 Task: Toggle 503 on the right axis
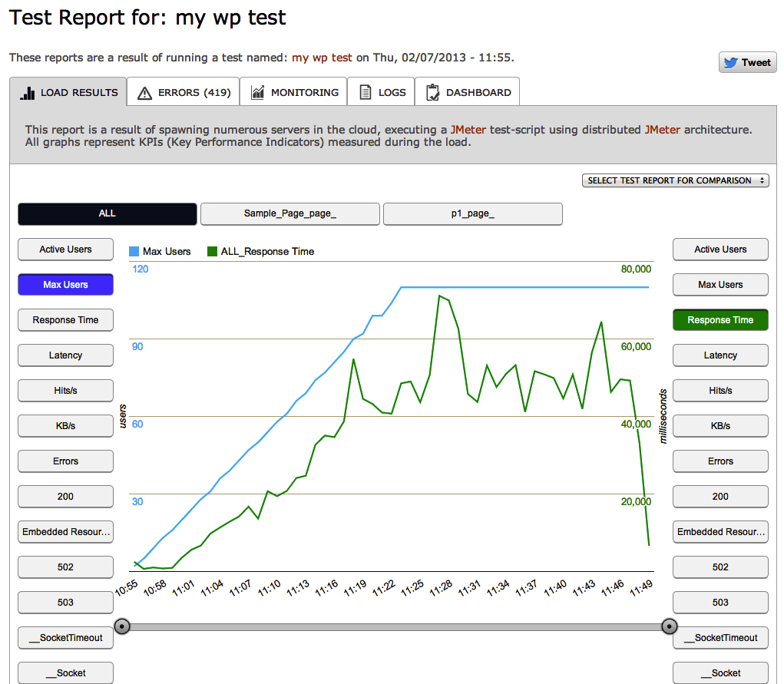click(x=720, y=603)
